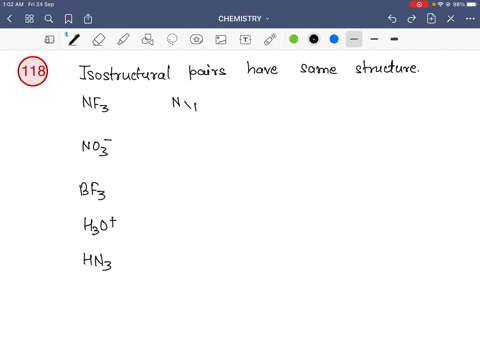
Task: Select the Eraser tool
Action: click(98, 39)
